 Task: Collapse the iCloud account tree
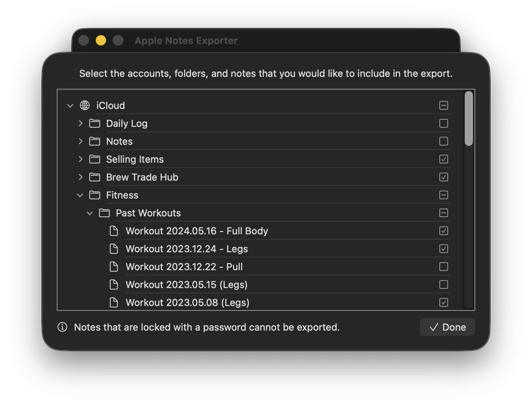coord(70,106)
